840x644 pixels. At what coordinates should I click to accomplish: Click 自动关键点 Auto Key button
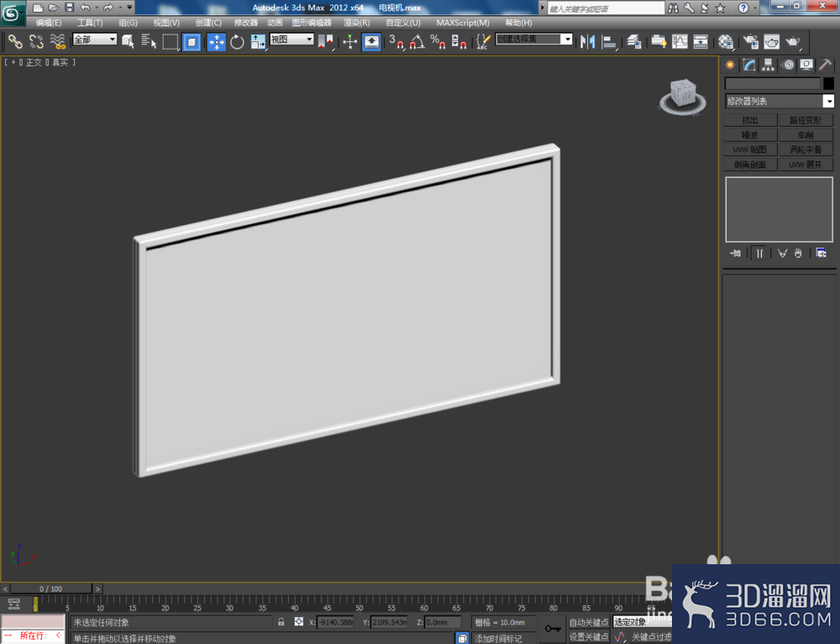[x=589, y=621]
